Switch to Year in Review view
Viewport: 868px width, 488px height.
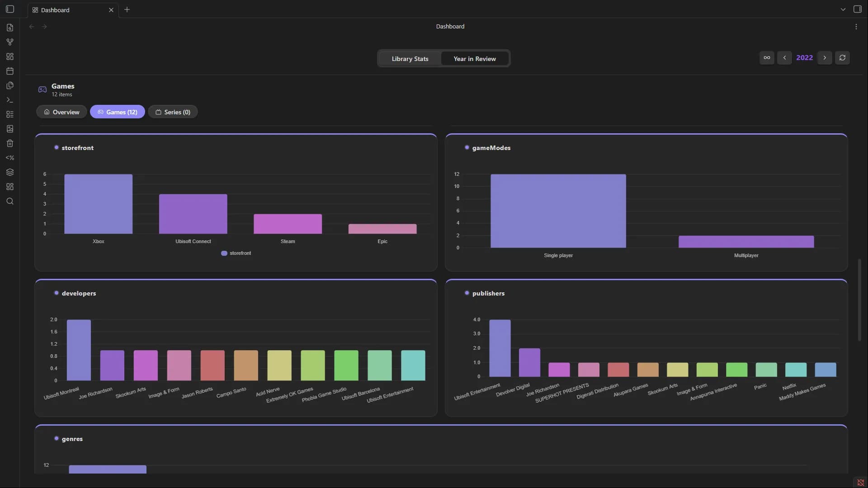pos(475,59)
